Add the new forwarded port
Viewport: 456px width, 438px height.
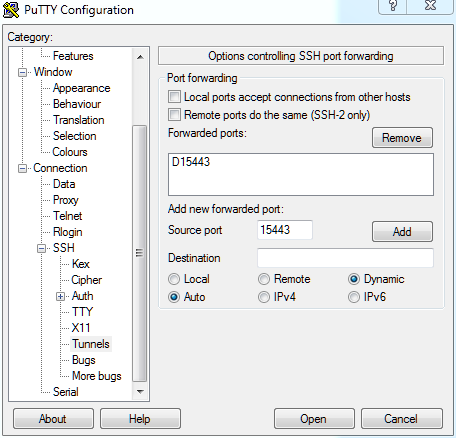(x=402, y=231)
